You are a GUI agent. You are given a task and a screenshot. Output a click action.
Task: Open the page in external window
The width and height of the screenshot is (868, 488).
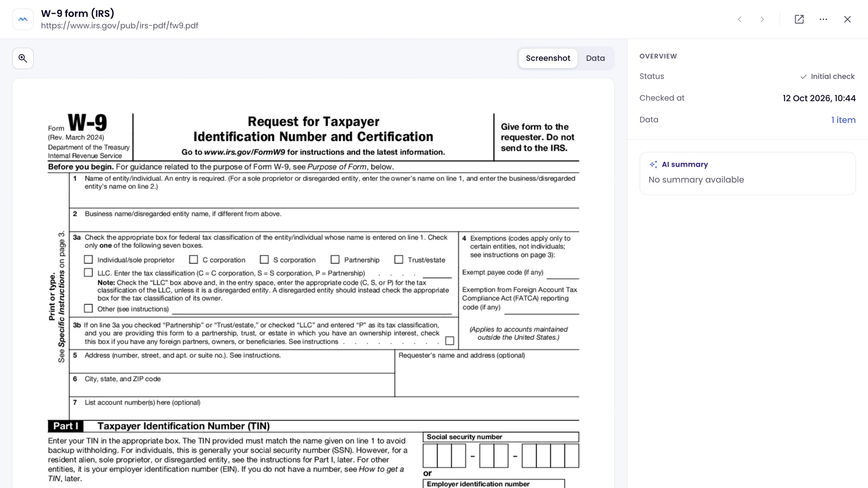(799, 19)
